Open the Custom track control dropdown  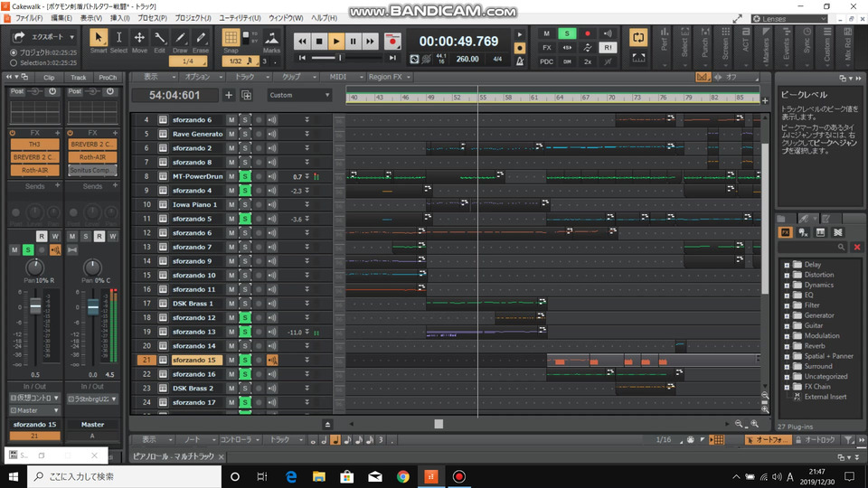click(x=299, y=95)
